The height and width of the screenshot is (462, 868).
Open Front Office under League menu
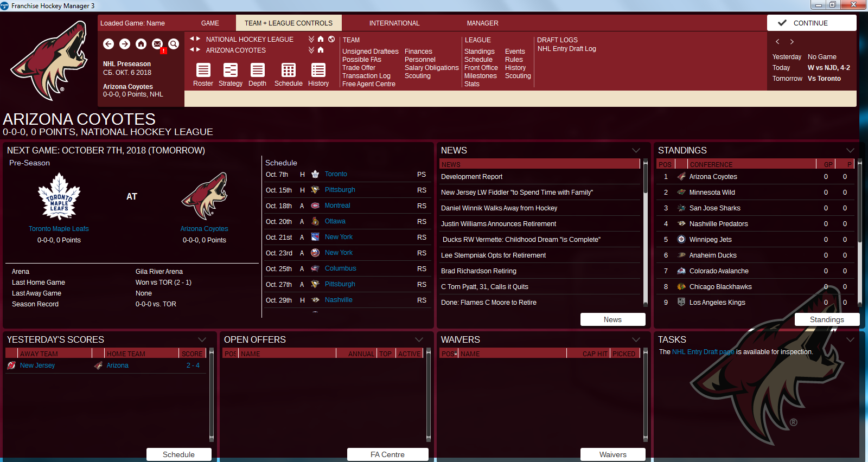[481, 68]
